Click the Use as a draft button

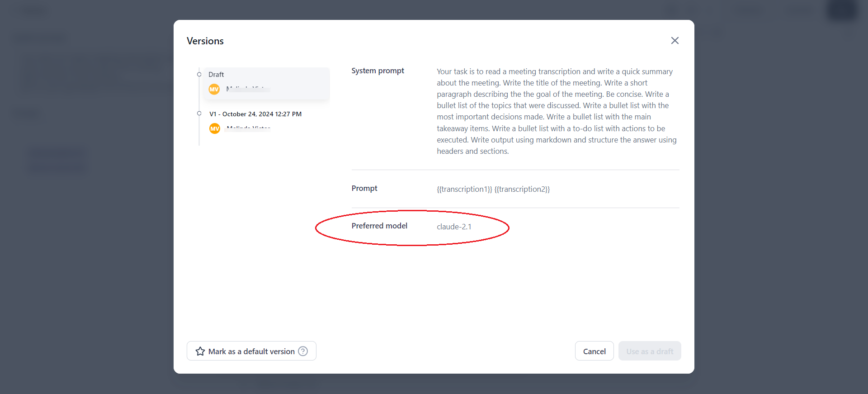pyautogui.click(x=649, y=351)
